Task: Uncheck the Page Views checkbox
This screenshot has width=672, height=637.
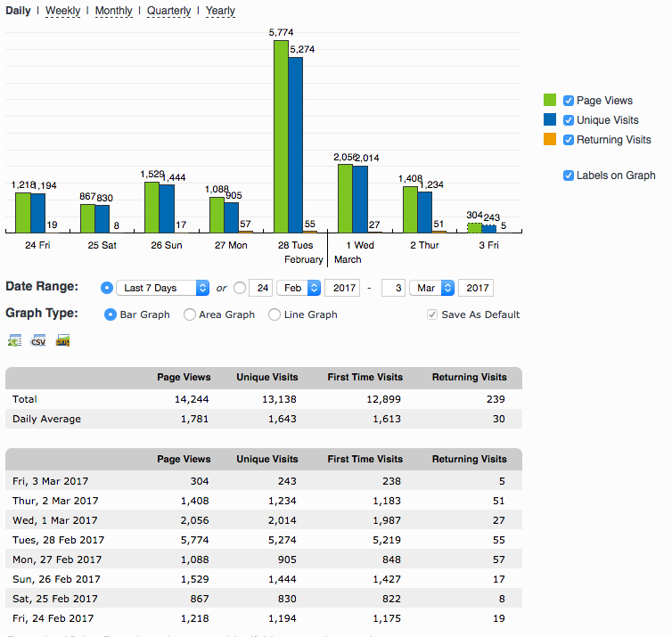Action: point(569,101)
